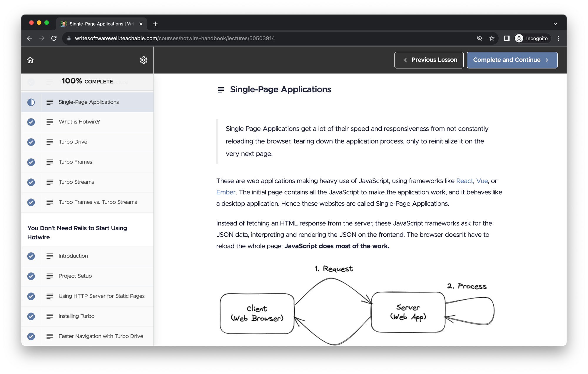Click Complete and Continue button
Screen dimensions: 588x374
click(x=512, y=60)
